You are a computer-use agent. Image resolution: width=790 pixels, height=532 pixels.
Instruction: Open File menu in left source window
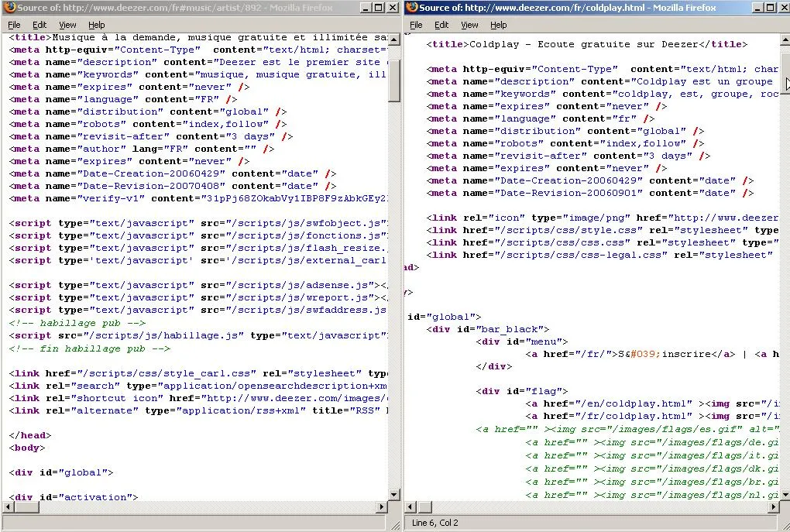[14, 25]
